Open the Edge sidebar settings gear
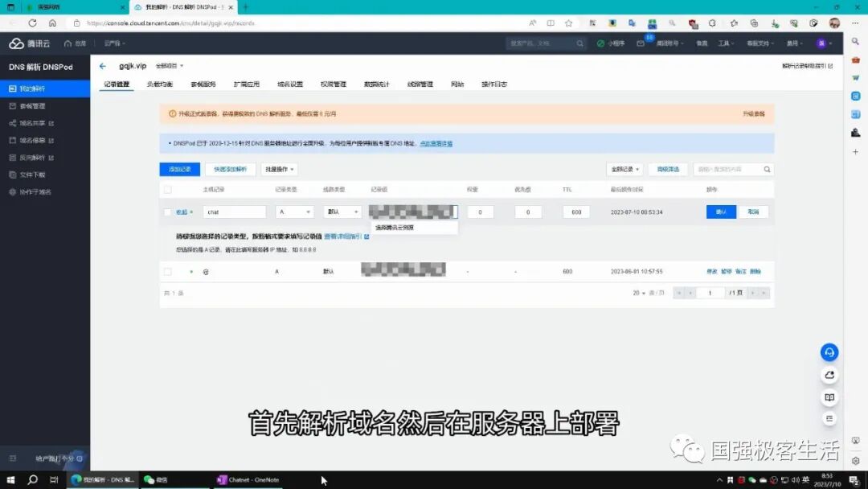868x489 pixels. [x=856, y=461]
